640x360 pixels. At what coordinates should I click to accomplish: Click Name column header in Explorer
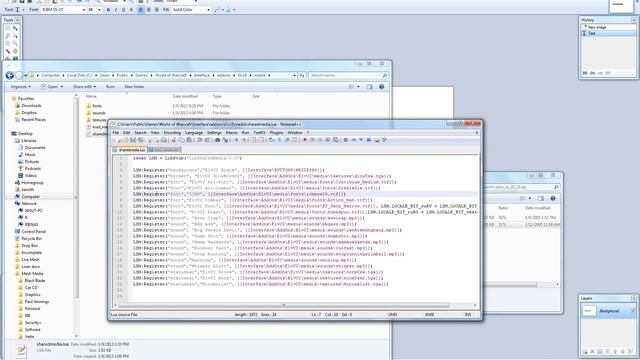tap(91, 96)
